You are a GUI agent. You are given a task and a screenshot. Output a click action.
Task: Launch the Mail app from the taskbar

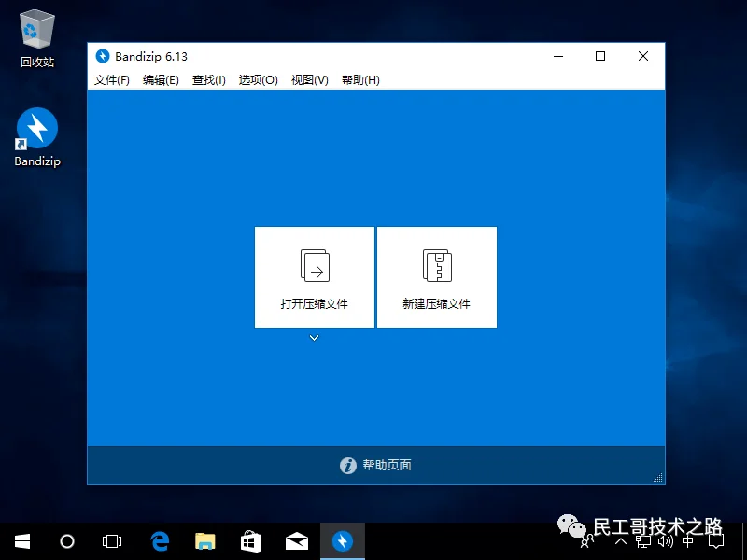(x=296, y=541)
